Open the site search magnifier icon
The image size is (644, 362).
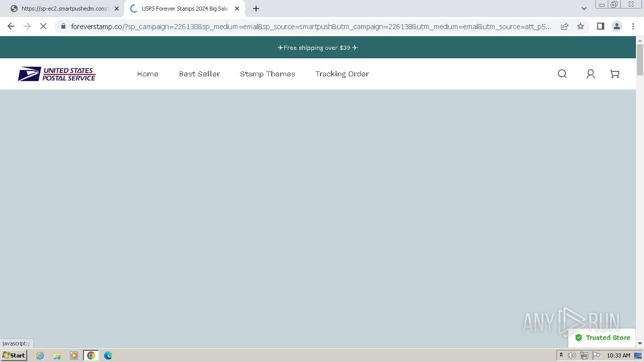[562, 74]
